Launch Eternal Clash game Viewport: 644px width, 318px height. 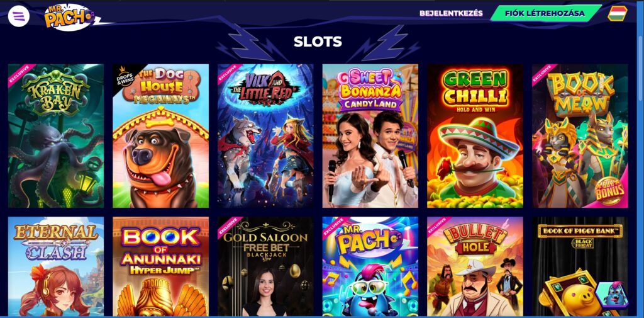[56, 266]
